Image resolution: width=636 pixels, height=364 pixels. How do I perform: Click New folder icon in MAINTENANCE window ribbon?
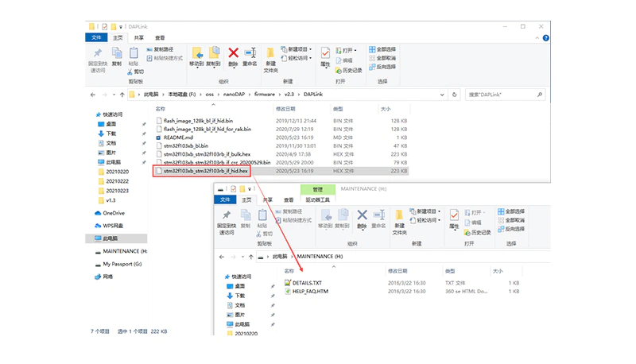[400, 215]
